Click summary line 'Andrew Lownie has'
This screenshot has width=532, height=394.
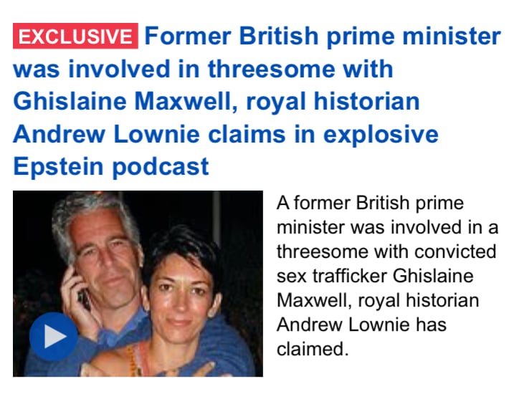coord(361,325)
